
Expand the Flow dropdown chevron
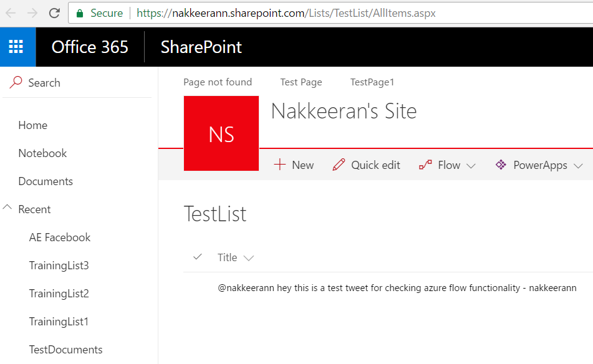point(471,166)
